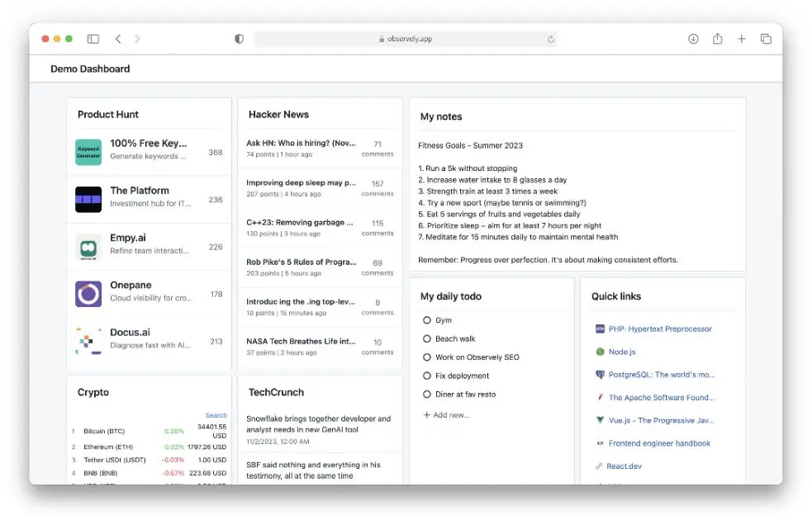
Task: Click Add new... in daily todo
Action: (x=446, y=414)
